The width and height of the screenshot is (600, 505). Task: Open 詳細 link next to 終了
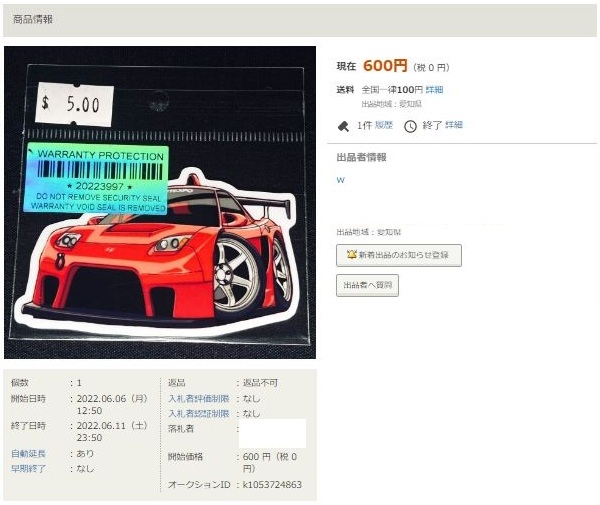pos(454,125)
